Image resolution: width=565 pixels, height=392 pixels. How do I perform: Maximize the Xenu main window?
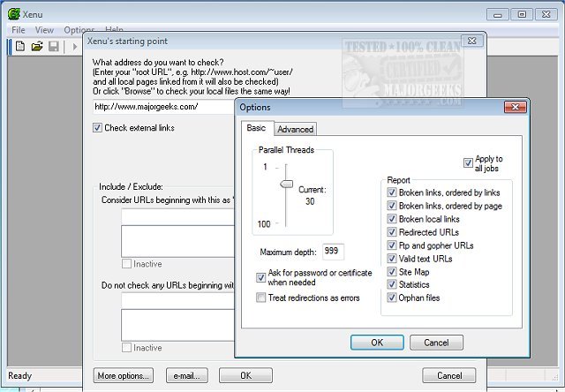point(522,15)
